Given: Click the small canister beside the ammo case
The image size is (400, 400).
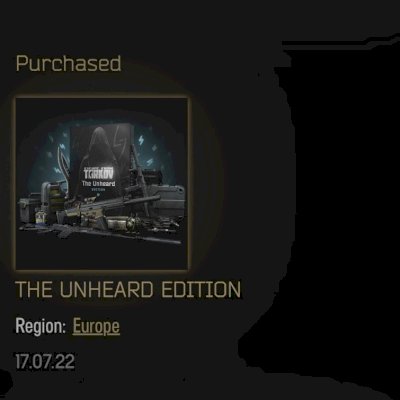Looking at the screenshot, I should [x=40, y=217].
